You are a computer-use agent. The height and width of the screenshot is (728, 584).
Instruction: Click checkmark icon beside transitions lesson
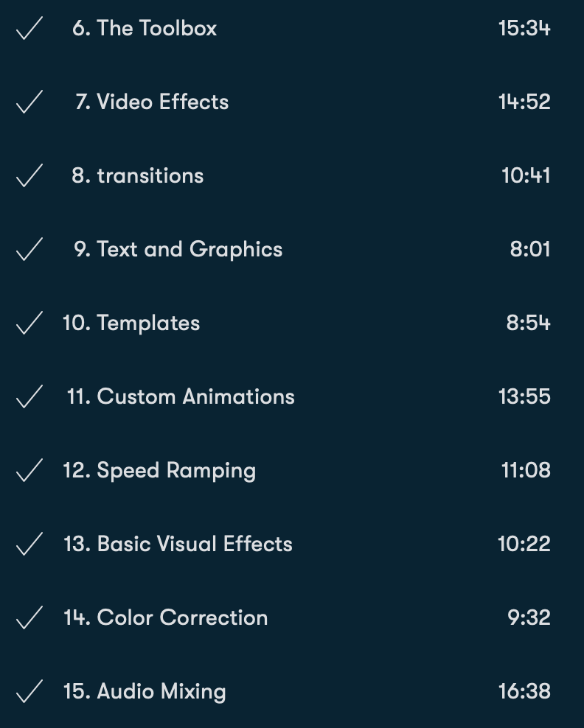(29, 175)
